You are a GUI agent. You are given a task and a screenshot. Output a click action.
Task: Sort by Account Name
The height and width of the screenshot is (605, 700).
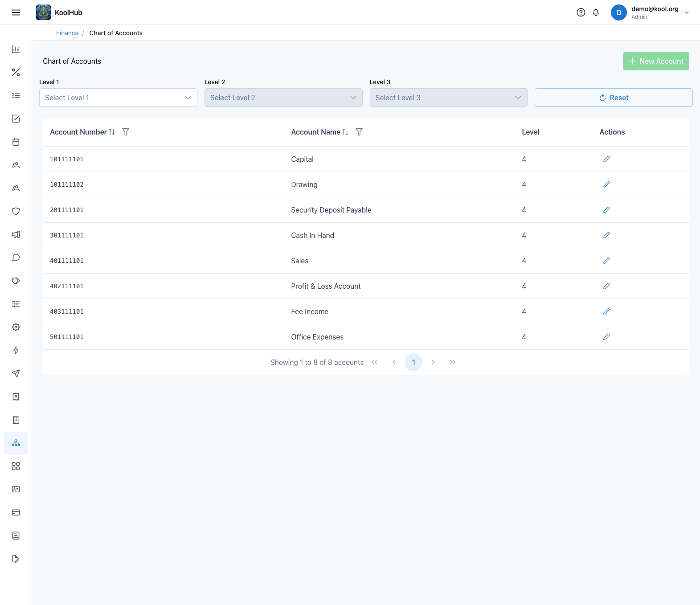pyautogui.click(x=345, y=132)
